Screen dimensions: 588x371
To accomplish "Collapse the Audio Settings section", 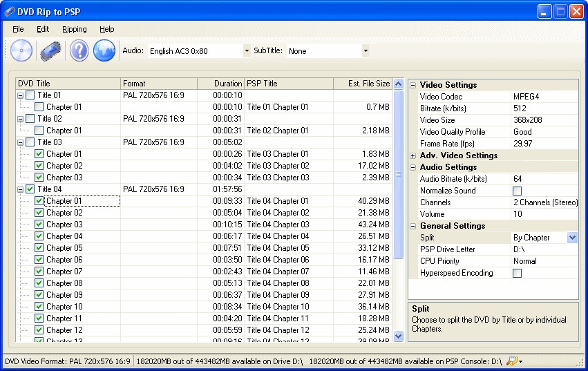I will (413, 167).
